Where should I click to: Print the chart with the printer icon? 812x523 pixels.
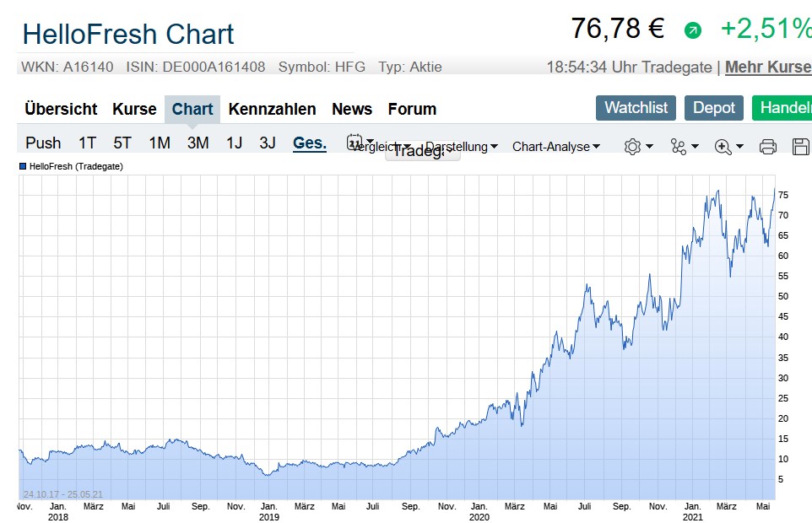pyautogui.click(x=767, y=147)
